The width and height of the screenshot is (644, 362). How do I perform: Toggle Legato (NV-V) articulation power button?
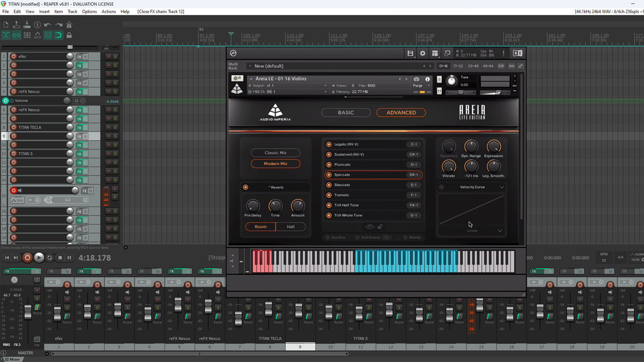329,144
